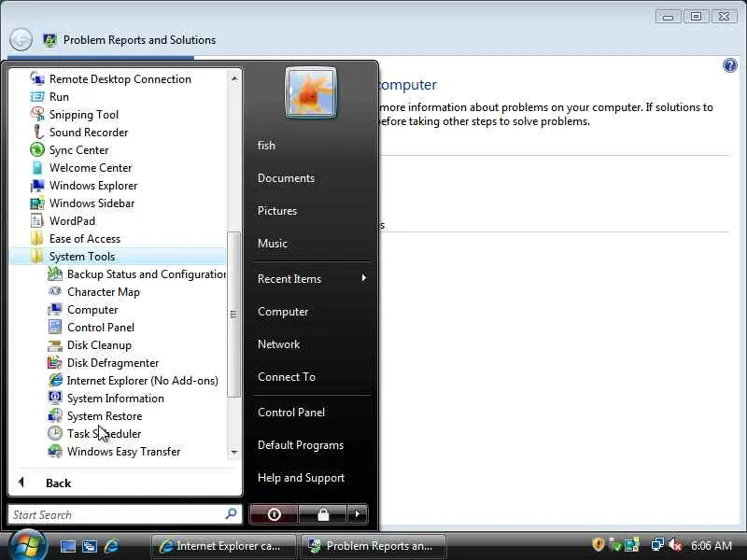Viewport: 747px width, 560px height.
Task: Open WordPad document icon
Action: 37,220
